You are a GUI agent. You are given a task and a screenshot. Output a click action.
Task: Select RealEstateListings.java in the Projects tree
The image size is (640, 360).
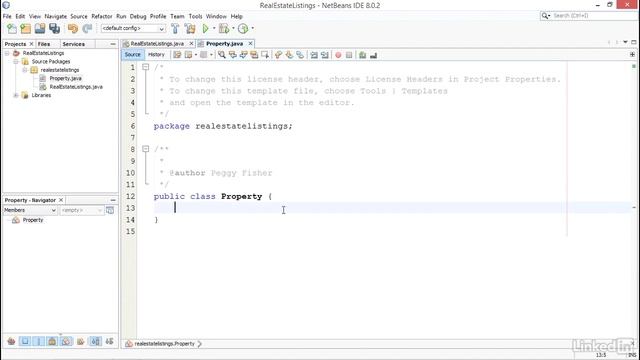(x=76, y=87)
